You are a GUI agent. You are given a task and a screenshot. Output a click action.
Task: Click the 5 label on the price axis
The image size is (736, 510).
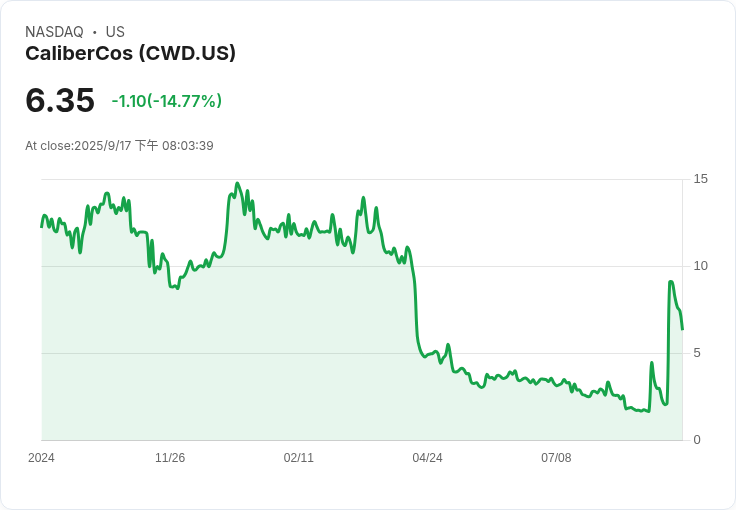(698, 353)
